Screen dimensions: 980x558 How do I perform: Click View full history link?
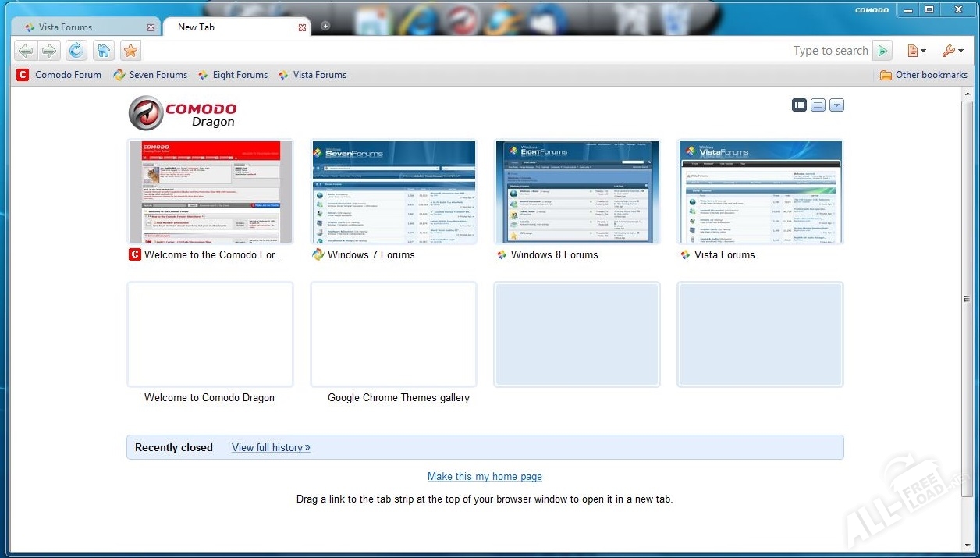click(x=271, y=447)
